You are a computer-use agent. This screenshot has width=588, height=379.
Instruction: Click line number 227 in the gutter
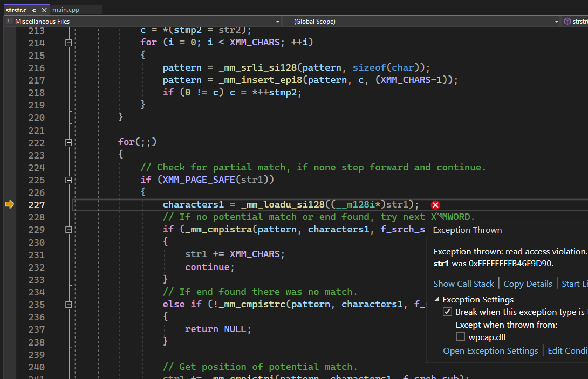tap(36, 205)
